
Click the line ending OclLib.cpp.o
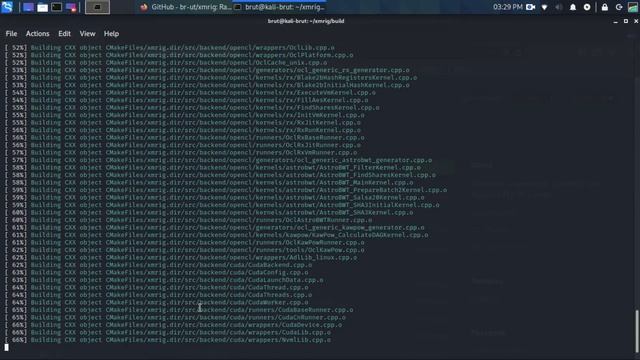[169, 48]
